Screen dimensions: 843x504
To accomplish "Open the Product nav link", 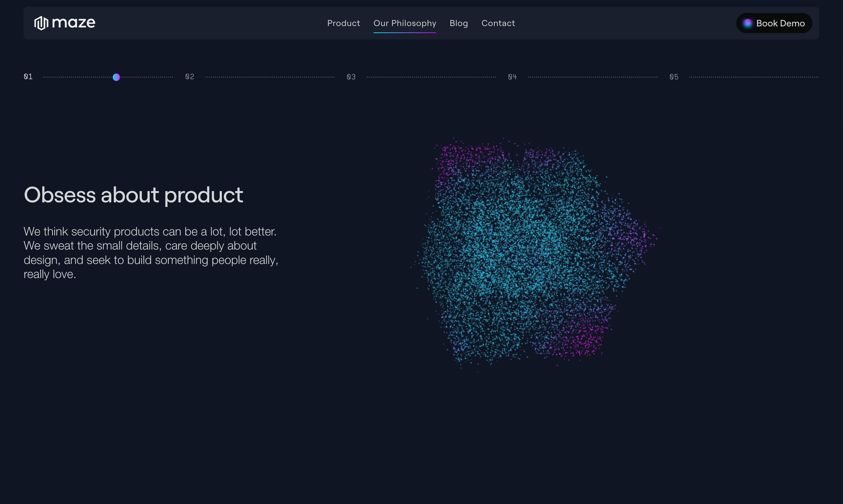I will coord(343,23).
